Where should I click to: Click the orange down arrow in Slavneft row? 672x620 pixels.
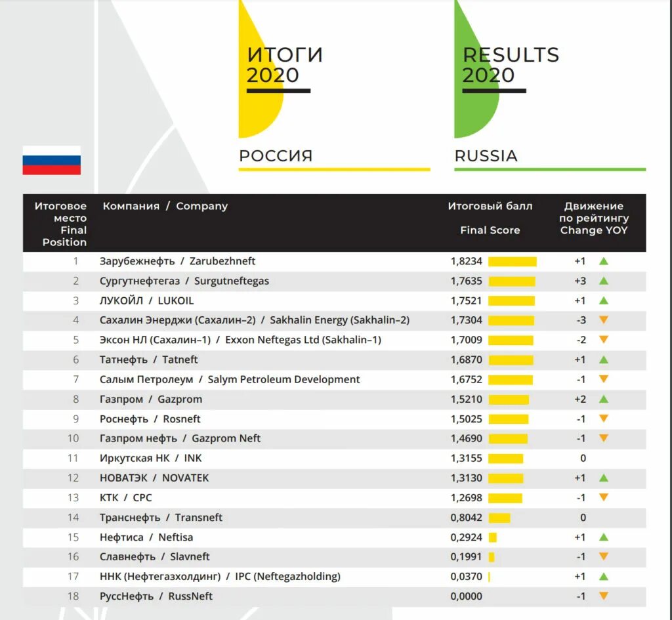pos(604,556)
